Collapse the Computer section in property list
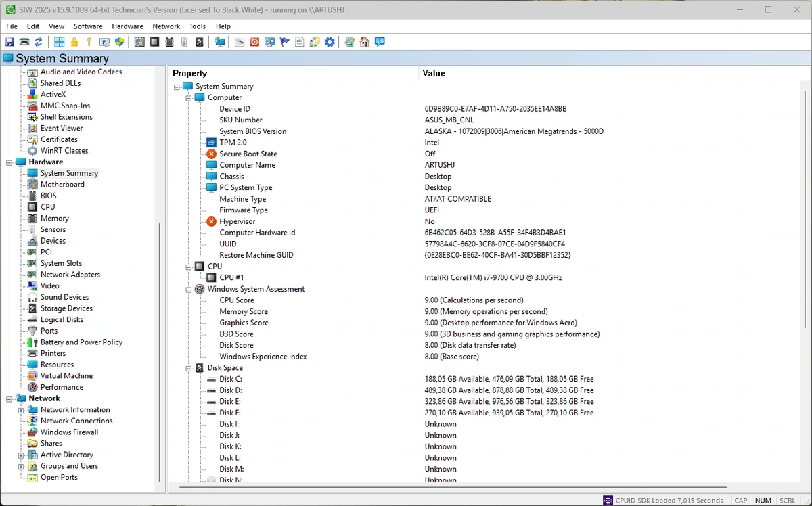 tap(189, 98)
